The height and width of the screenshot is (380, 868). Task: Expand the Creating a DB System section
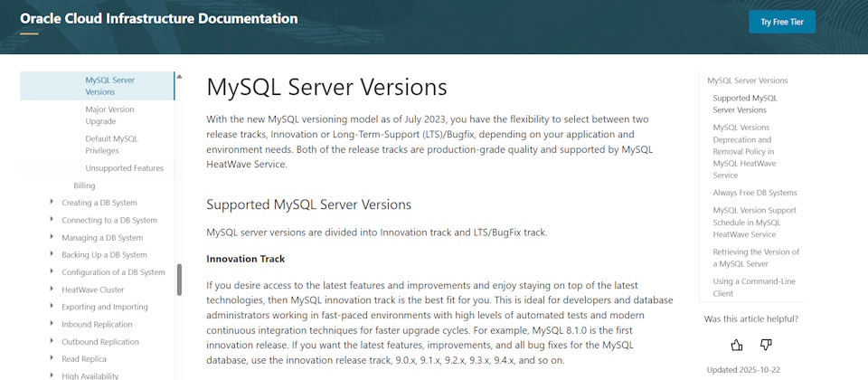coord(52,203)
